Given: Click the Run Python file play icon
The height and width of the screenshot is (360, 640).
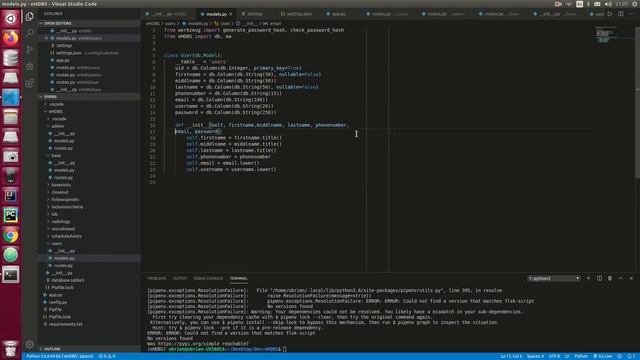Looking at the screenshot, I should coord(610,14).
